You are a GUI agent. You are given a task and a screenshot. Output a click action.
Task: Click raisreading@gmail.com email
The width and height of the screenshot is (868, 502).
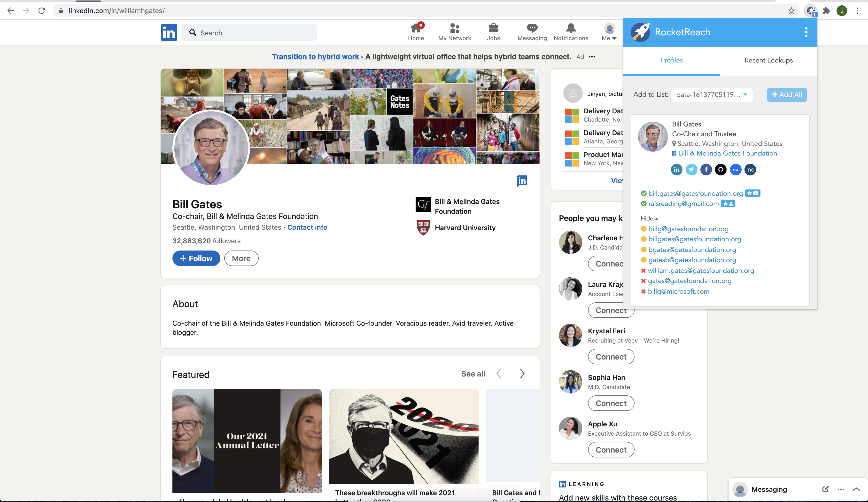tap(683, 204)
